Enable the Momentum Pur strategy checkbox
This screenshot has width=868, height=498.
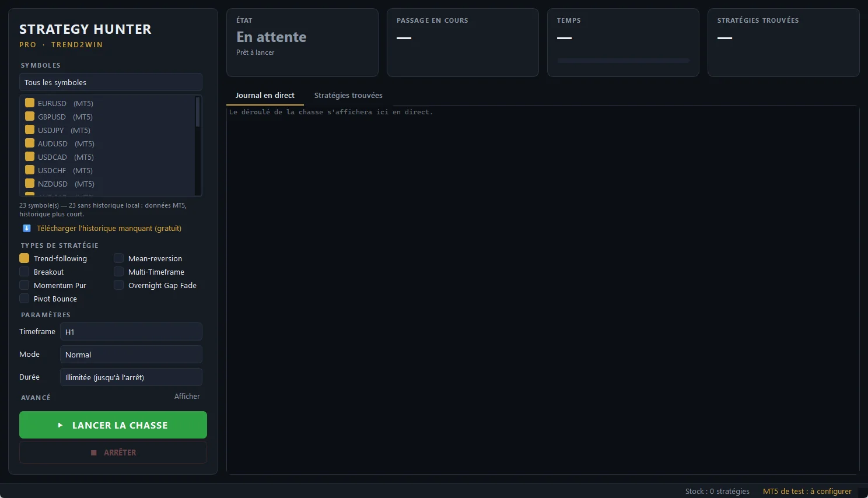coord(24,285)
